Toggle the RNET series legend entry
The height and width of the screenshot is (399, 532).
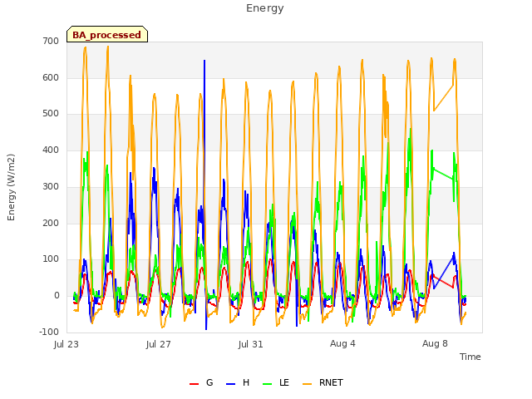[x=323, y=382]
